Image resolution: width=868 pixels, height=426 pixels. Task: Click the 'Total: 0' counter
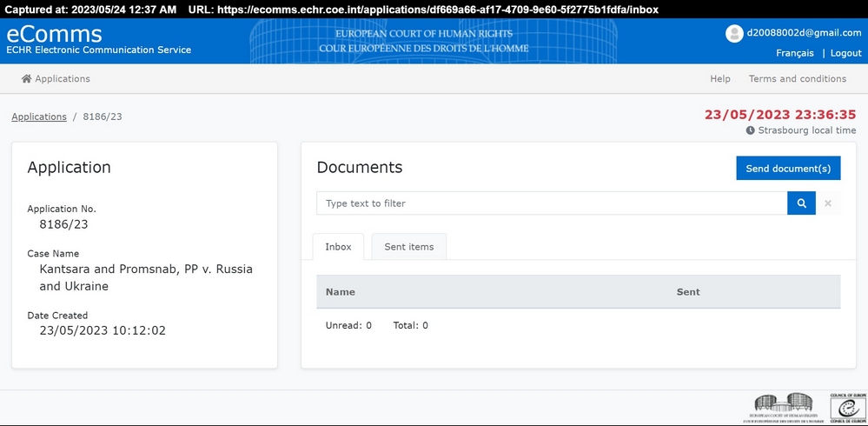[410, 325]
